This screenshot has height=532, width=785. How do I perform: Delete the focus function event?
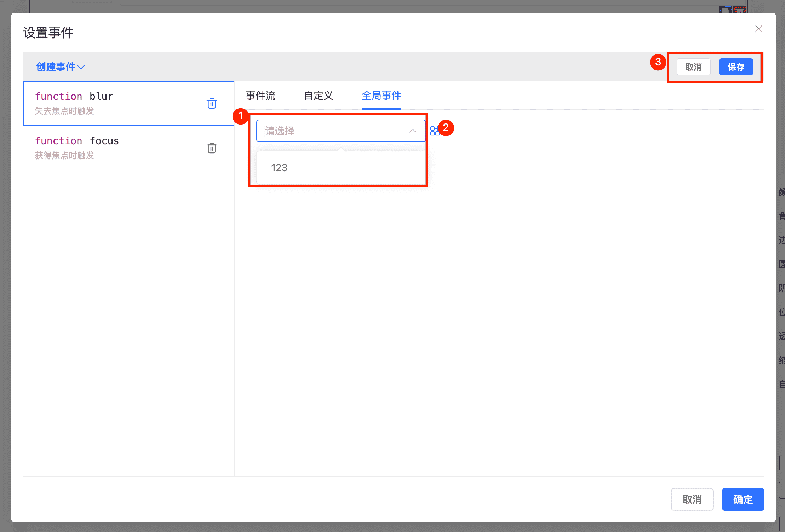(x=212, y=148)
